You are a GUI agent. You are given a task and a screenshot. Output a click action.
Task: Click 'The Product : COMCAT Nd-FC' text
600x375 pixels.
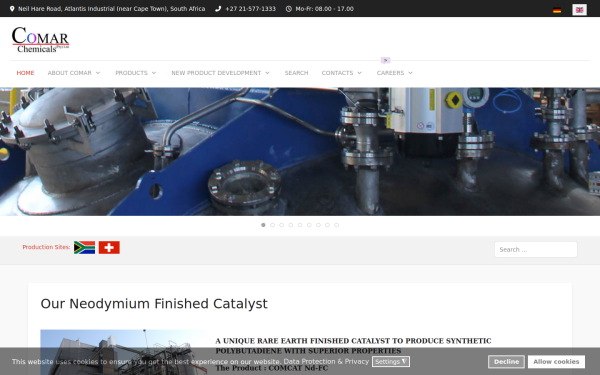tap(272, 368)
